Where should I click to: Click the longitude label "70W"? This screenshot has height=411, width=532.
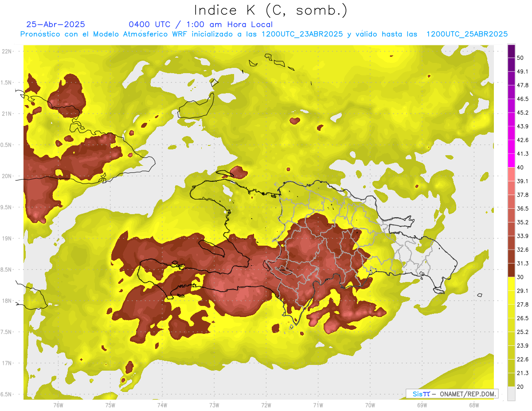click(370, 405)
